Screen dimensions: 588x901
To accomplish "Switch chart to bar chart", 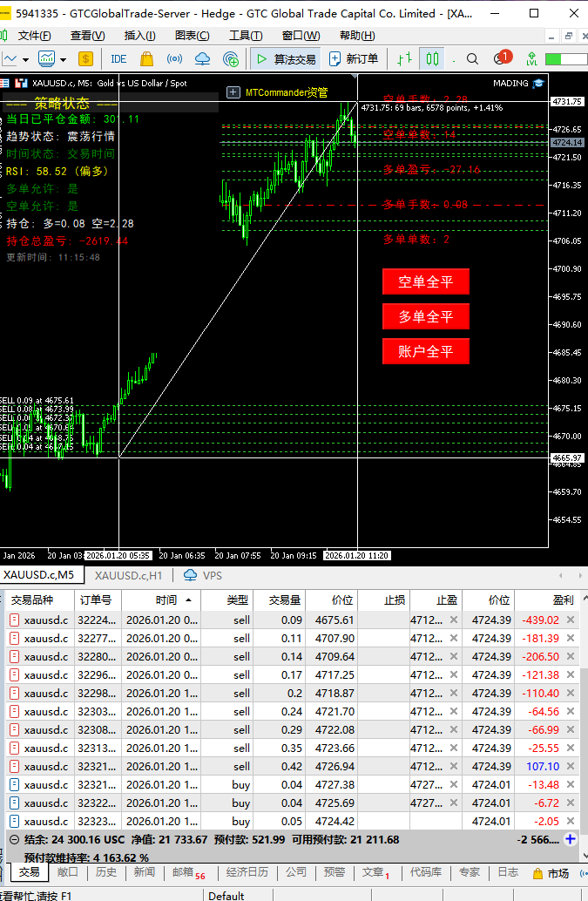I will (405, 58).
